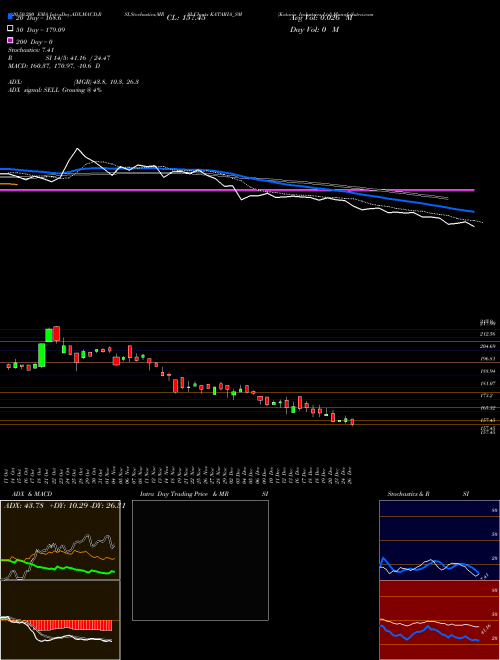Image resolution: width=500 pixels, height=660 pixels.
Task: Click the 7.41 value on Stochastics chart
Action: click(x=484, y=575)
